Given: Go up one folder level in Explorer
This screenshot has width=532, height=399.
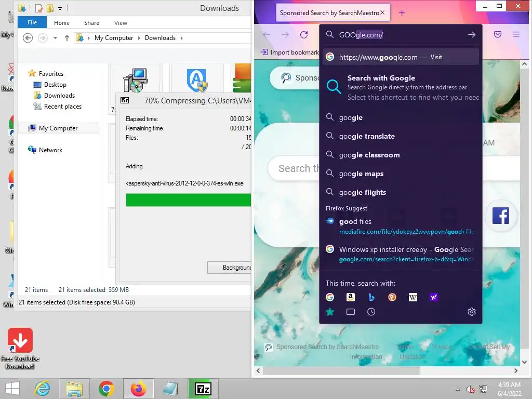Looking at the screenshot, I should click(x=67, y=38).
